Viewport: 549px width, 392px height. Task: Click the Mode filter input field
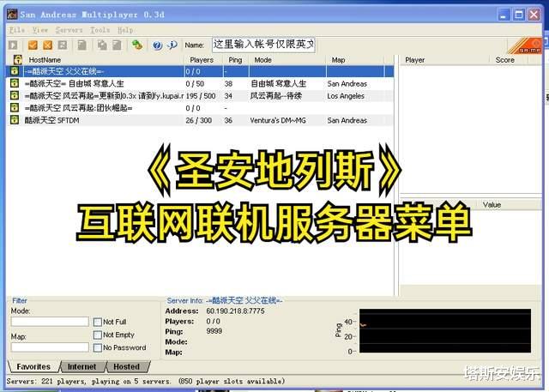pyautogui.click(x=50, y=322)
